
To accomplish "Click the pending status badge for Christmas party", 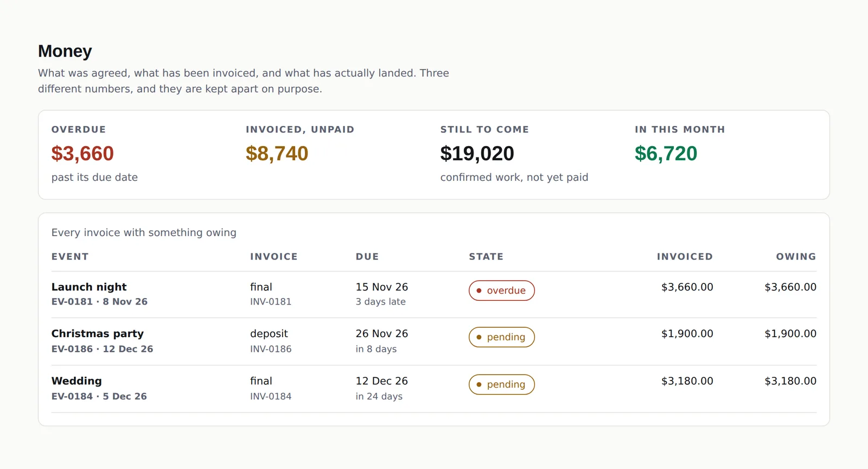I will [x=502, y=337].
